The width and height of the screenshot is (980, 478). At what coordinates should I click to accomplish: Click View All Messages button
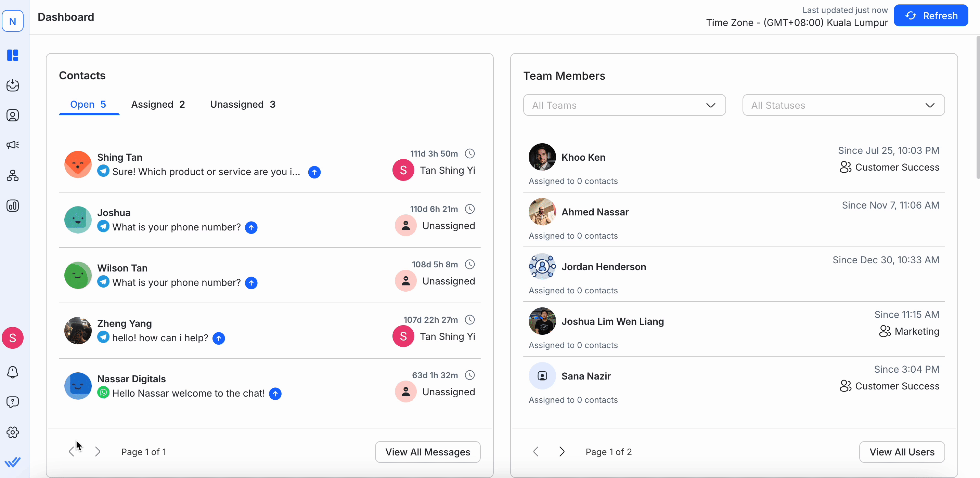[427, 452]
